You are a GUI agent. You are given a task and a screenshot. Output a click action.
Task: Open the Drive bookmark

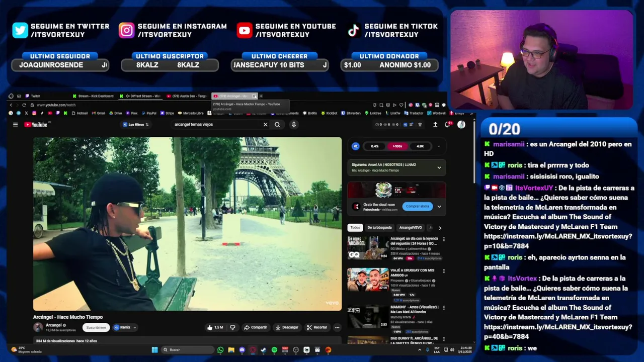pyautogui.click(x=116, y=113)
